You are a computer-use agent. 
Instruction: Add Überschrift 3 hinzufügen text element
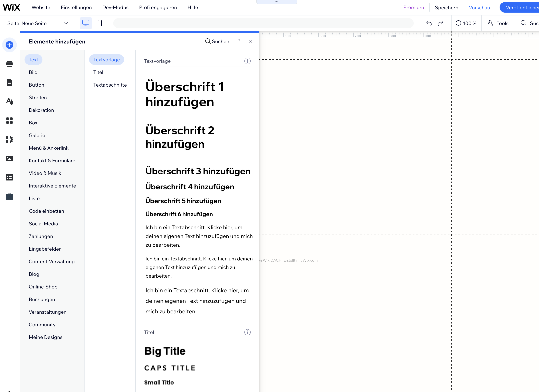[198, 171]
